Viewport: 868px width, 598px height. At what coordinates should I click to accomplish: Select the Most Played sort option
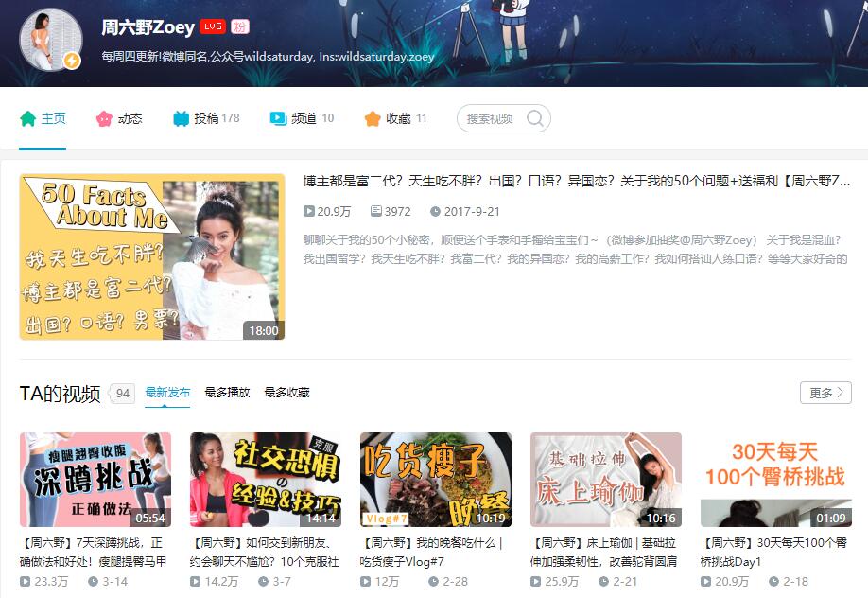tap(227, 393)
